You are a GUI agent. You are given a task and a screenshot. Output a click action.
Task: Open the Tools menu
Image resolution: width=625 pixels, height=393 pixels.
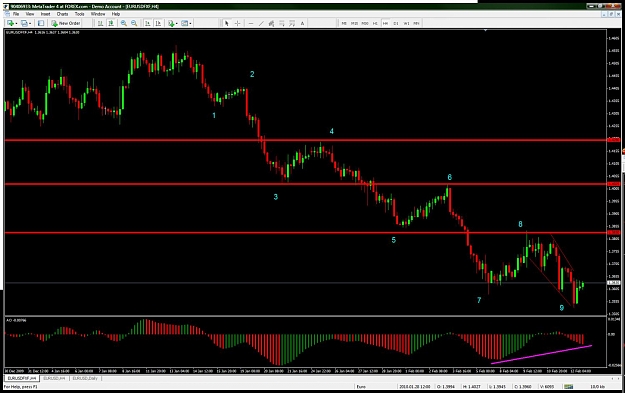(79, 14)
